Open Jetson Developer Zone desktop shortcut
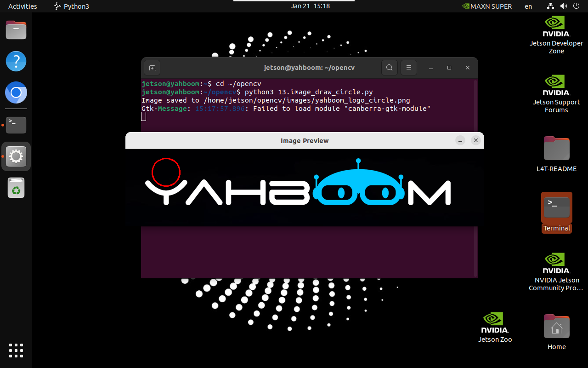 (556, 35)
